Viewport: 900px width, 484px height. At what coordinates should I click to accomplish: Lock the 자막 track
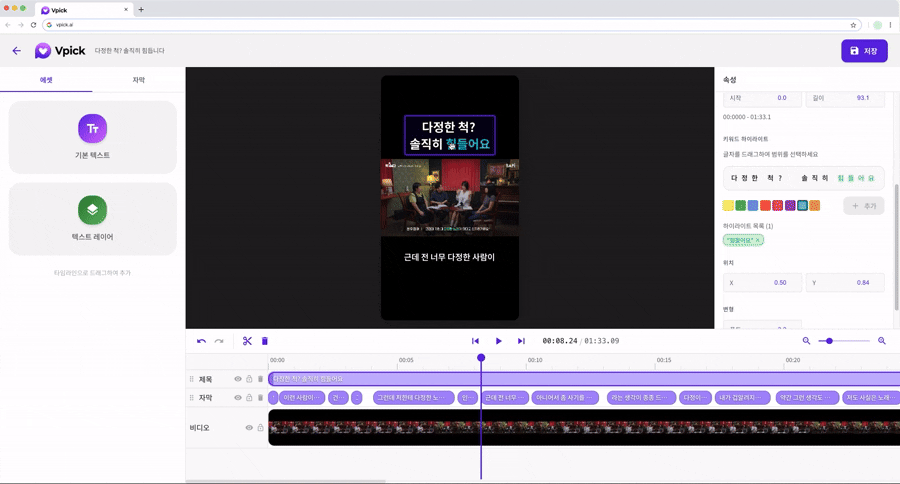point(249,398)
